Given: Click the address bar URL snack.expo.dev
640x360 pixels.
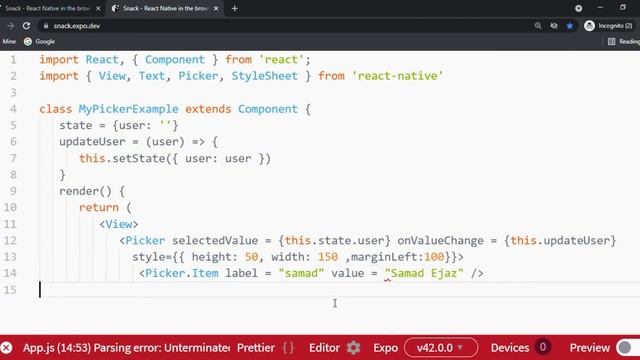Looking at the screenshot, I should tap(77, 26).
